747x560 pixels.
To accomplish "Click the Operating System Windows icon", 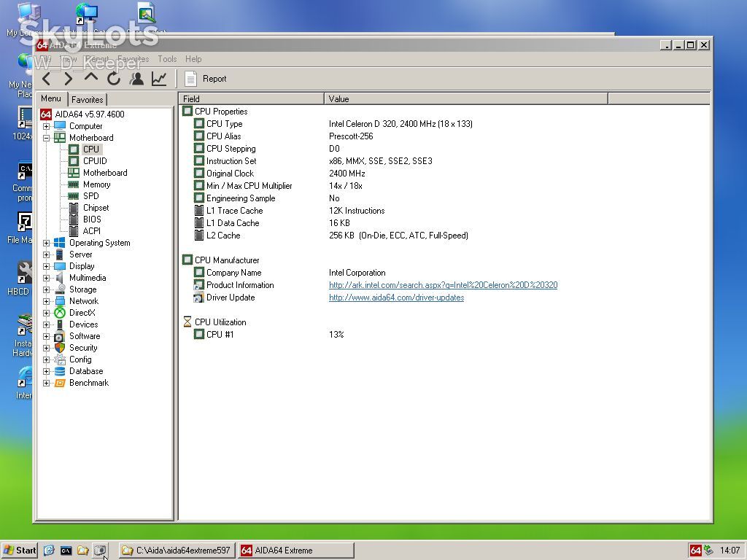I will coord(60,243).
